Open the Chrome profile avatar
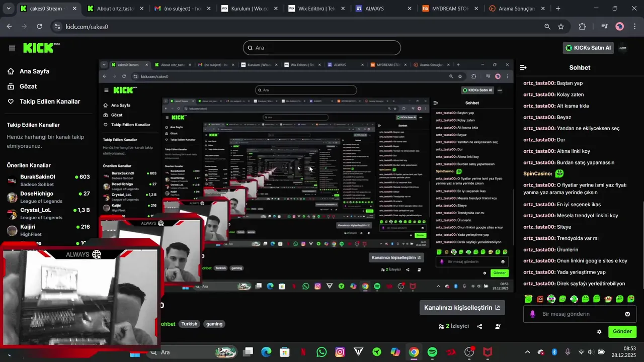644x362 pixels. tap(620, 27)
